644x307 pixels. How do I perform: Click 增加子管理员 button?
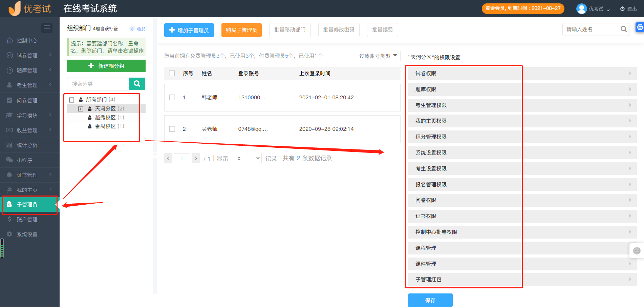point(189,30)
